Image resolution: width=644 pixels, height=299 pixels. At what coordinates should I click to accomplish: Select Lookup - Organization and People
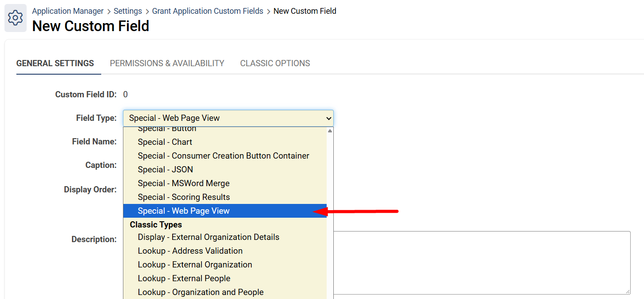(x=225, y=292)
